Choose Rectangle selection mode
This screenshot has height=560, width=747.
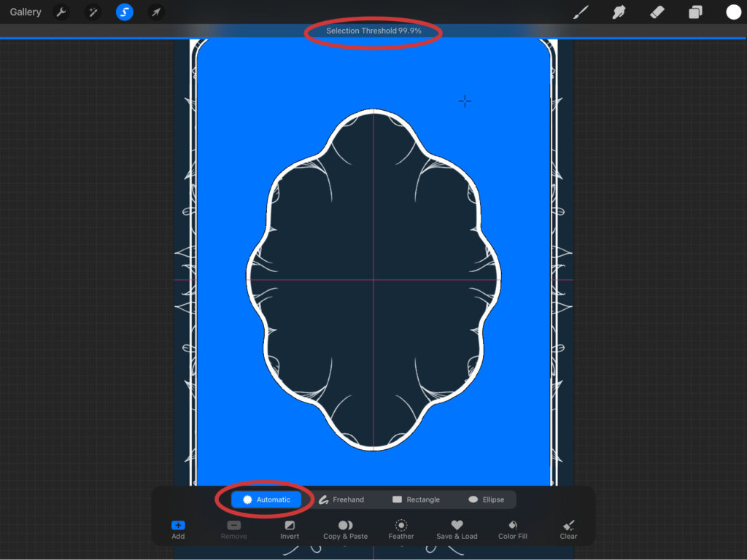point(416,499)
